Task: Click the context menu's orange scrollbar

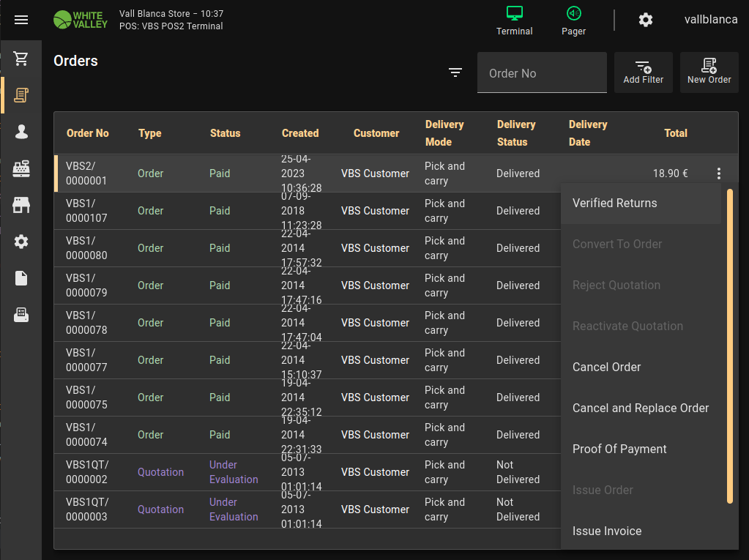Action: click(729, 346)
